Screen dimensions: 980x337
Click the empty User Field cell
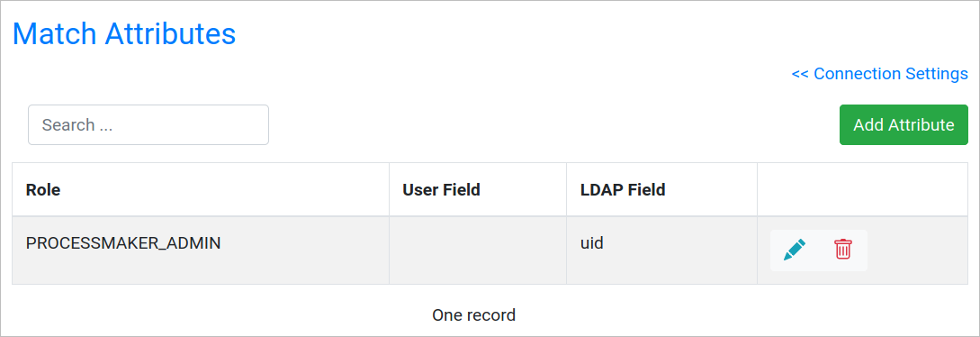tap(478, 250)
